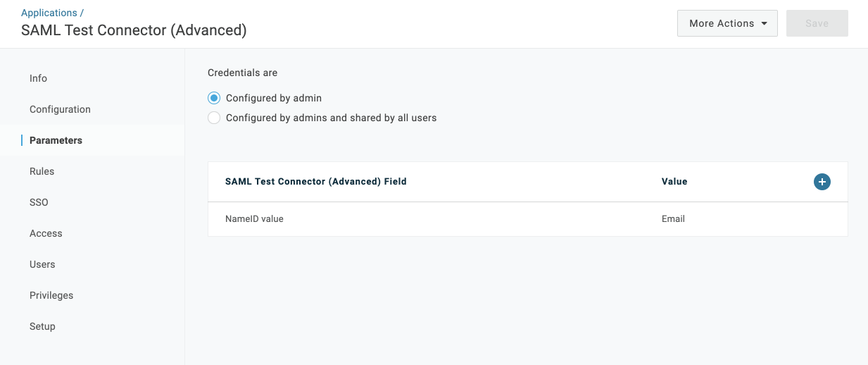Click the More Actions caret arrow
868x365 pixels.
764,23
